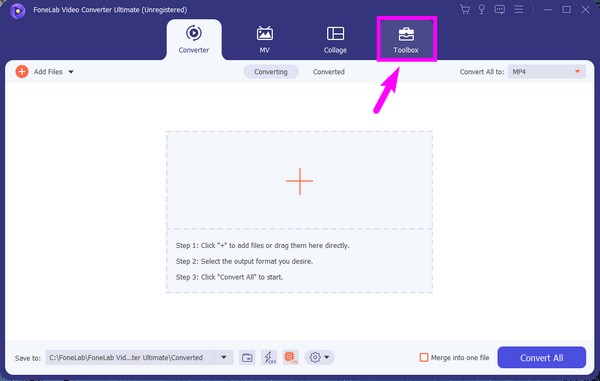The height and width of the screenshot is (381, 600).
Task: Click the orange Add Files plus icon
Action: click(x=22, y=72)
